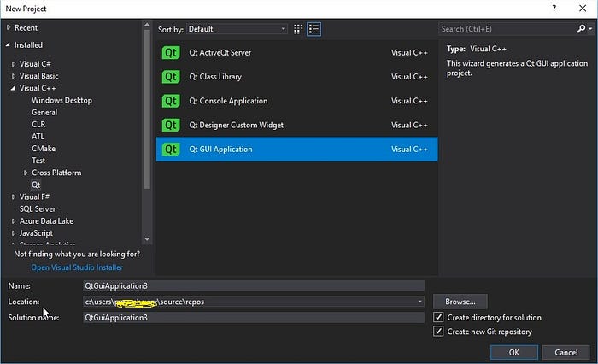This screenshot has width=598, height=364.
Task: Click the Qt Designer Custom Widget icon
Action: 171,125
